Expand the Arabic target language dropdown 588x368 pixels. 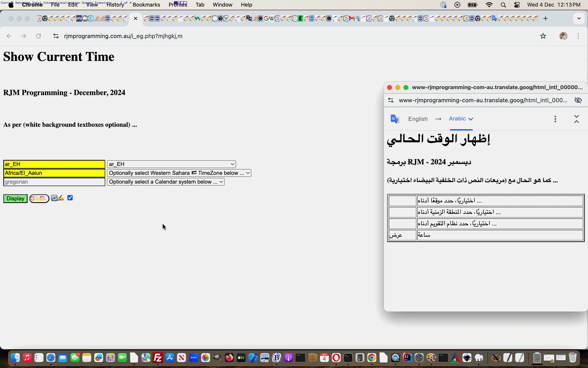461,119
